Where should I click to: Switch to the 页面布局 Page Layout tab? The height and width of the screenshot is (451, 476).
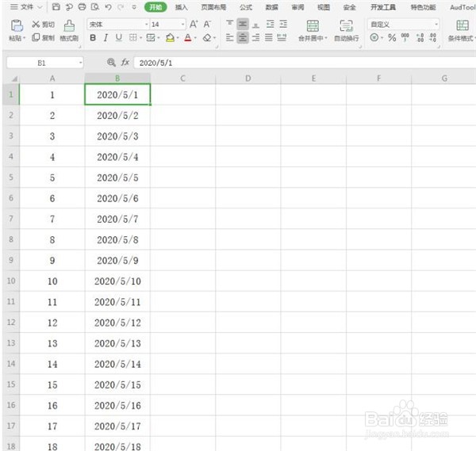213,7
